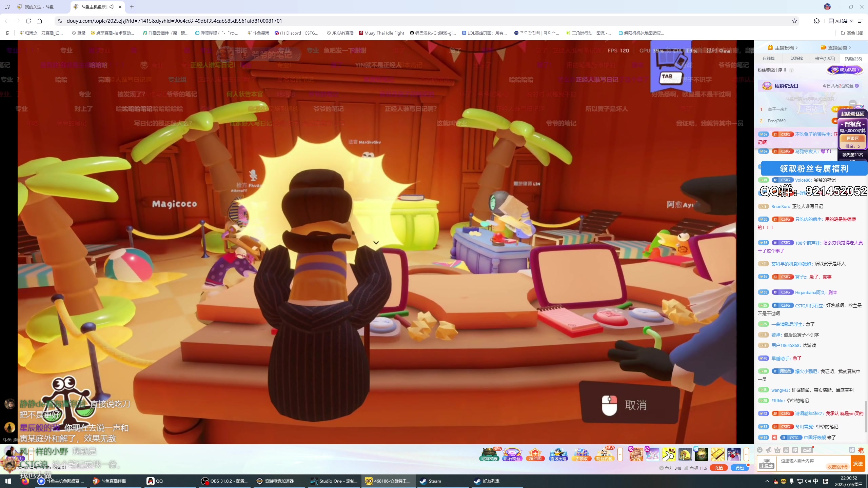Bookmark this page with the star icon
The image size is (868, 488).
pos(794,21)
